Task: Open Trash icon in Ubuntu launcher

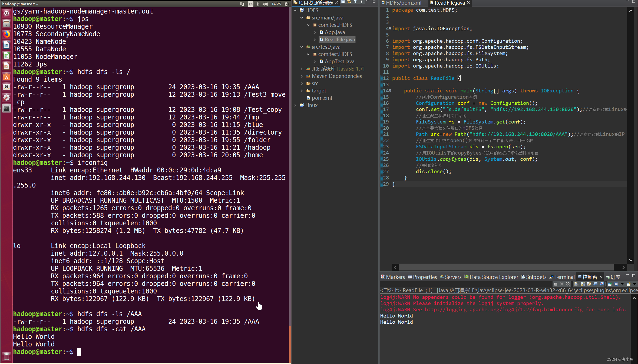Action: coord(6,356)
